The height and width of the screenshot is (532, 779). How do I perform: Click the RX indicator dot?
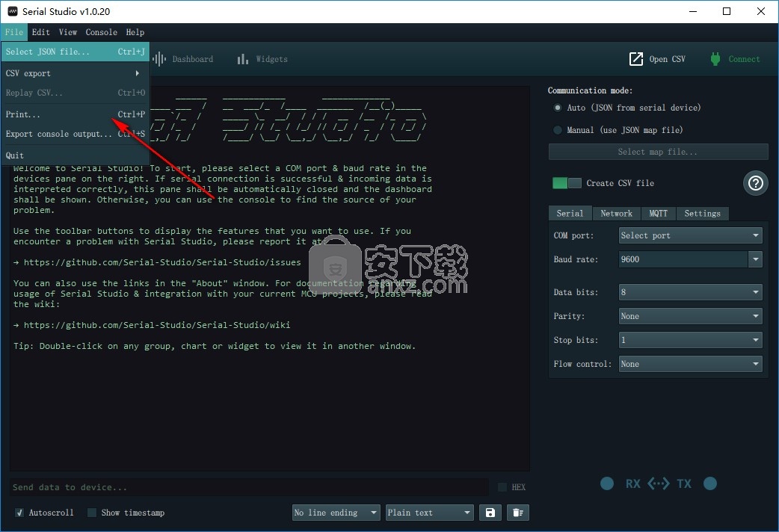(606, 483)
